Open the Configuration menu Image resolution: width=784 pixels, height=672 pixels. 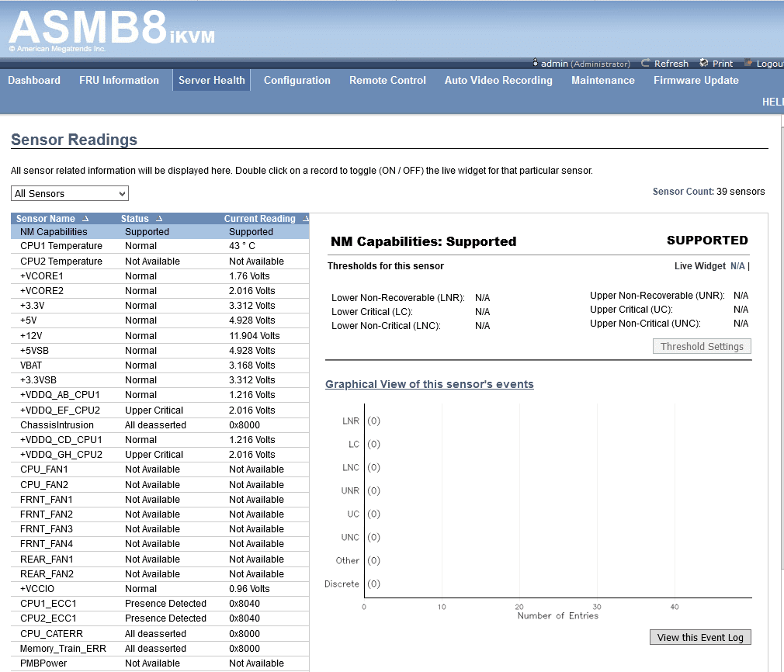pos(297,80)
